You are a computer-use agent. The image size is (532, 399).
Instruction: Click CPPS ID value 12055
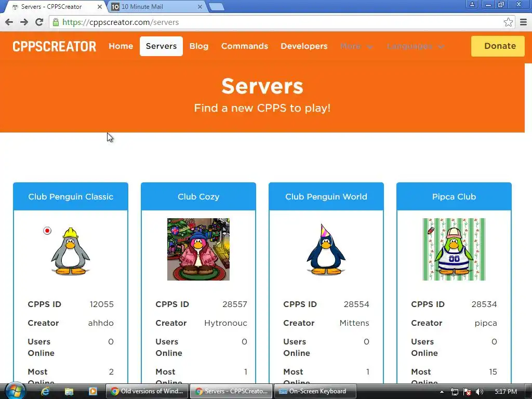click(101, 304)
